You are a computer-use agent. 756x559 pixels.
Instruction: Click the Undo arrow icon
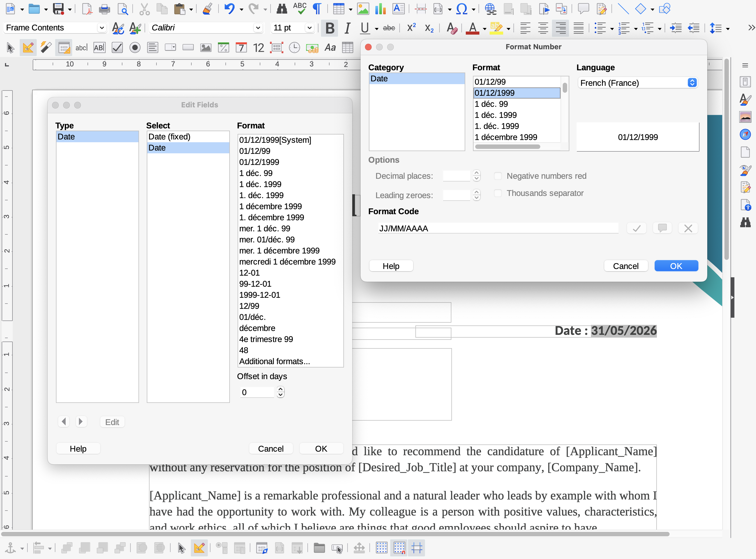230,9
